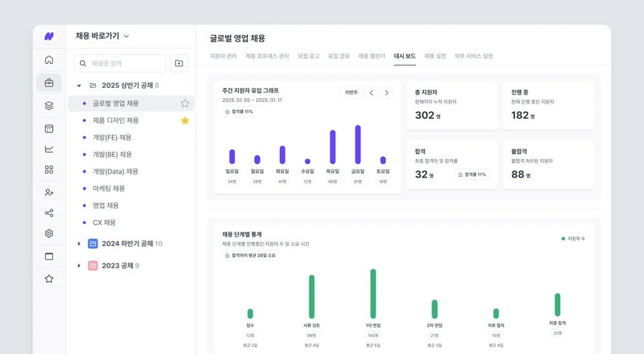Click the 2025. 01. 05 ~ 2025. 01. 11 date range
Image resolution: width=644 pixels, height=354 pixels.
pos(252,100)
